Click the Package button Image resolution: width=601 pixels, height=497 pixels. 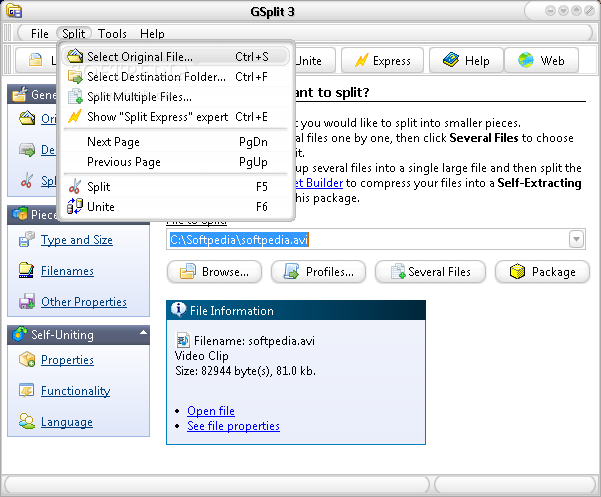tap(542, 272)
